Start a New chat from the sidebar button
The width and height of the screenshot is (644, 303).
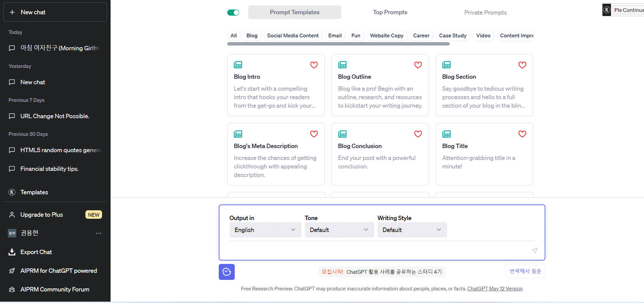(55, 12)
